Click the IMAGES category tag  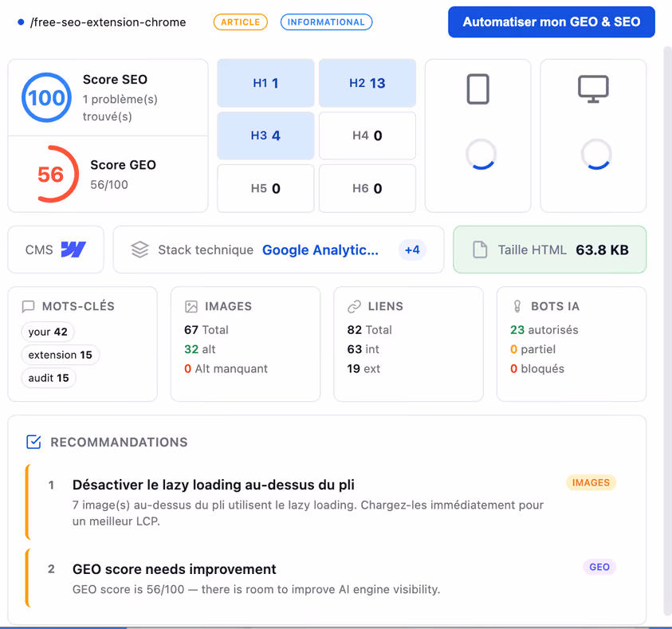591,482
